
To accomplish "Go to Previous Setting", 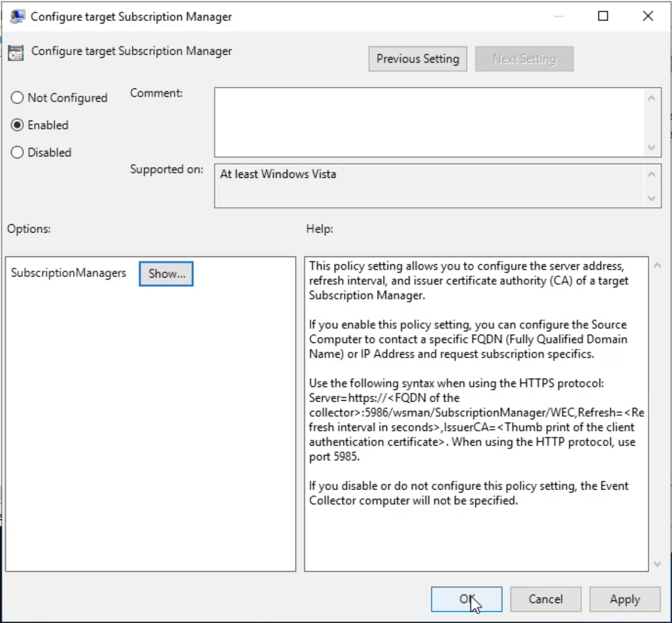I will pyautogui.click(x=418, y=59).
